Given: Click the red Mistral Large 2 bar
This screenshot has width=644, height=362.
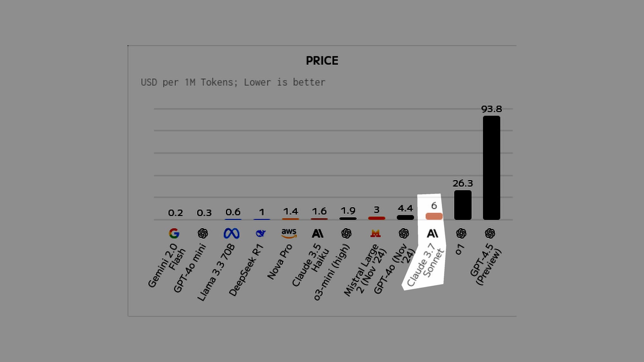Looking at the screenshot, I should click(377, 218).
